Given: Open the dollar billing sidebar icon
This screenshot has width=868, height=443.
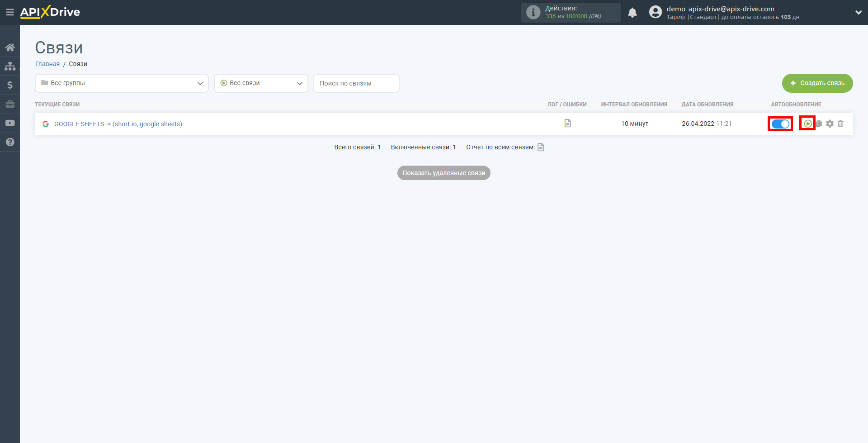Looking at the screenshot, I should [x=10, y=85].
